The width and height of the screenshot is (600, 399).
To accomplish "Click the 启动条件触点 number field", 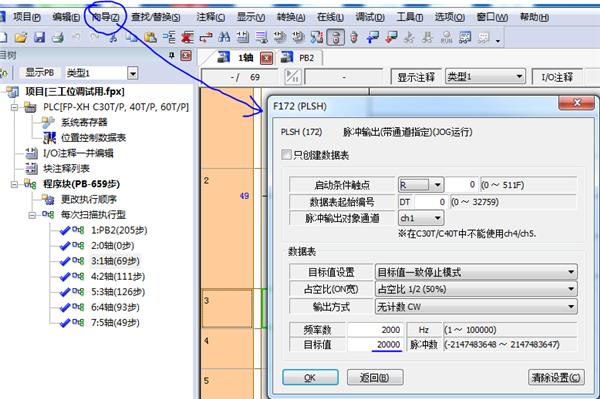I will (x=461, y=185).
